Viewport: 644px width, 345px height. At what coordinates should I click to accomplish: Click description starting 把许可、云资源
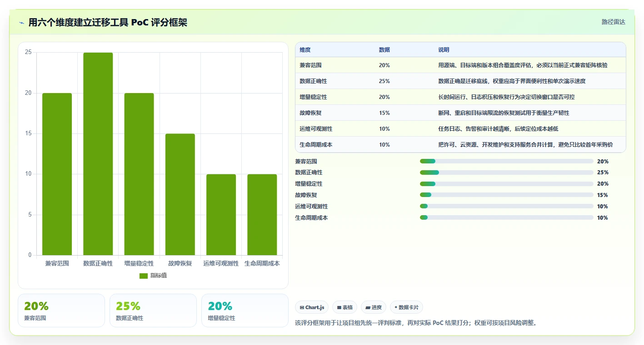pos(525,145)
